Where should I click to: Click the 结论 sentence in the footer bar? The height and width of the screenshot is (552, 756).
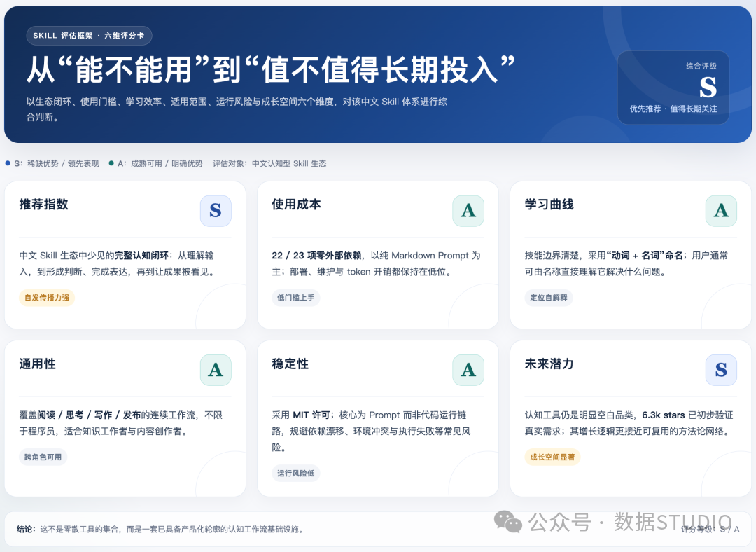160,530
